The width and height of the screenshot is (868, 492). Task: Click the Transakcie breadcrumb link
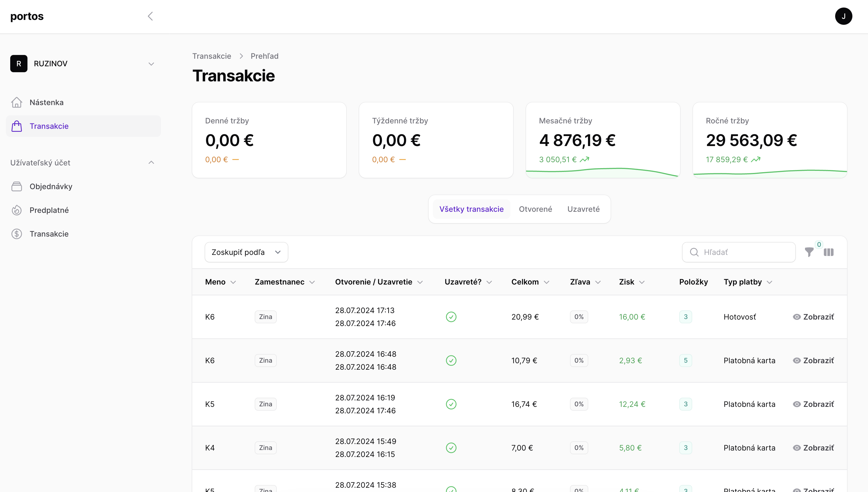pos(212,56)
